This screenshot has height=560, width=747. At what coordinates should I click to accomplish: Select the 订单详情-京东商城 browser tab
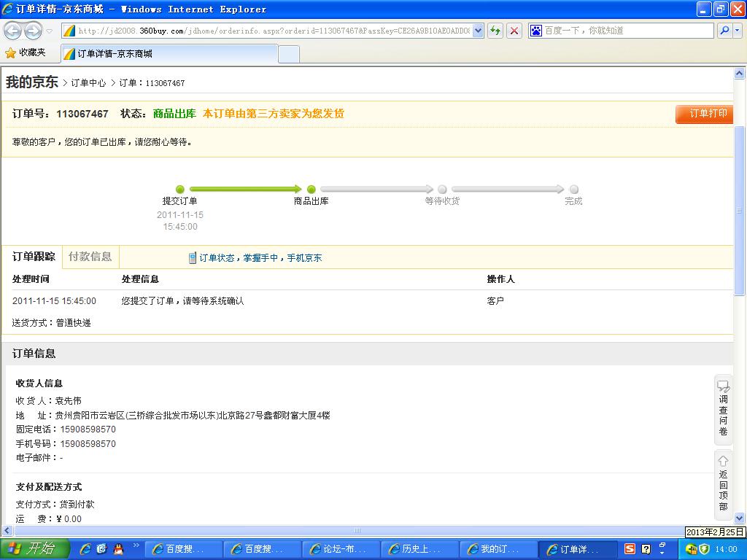point(169,54)
